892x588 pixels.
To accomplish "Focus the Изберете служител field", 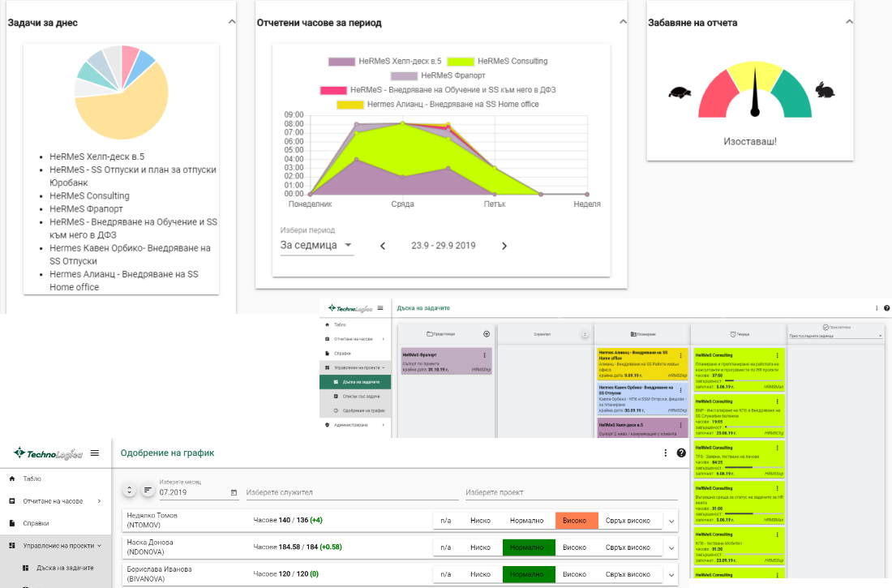I will (352, 492).
